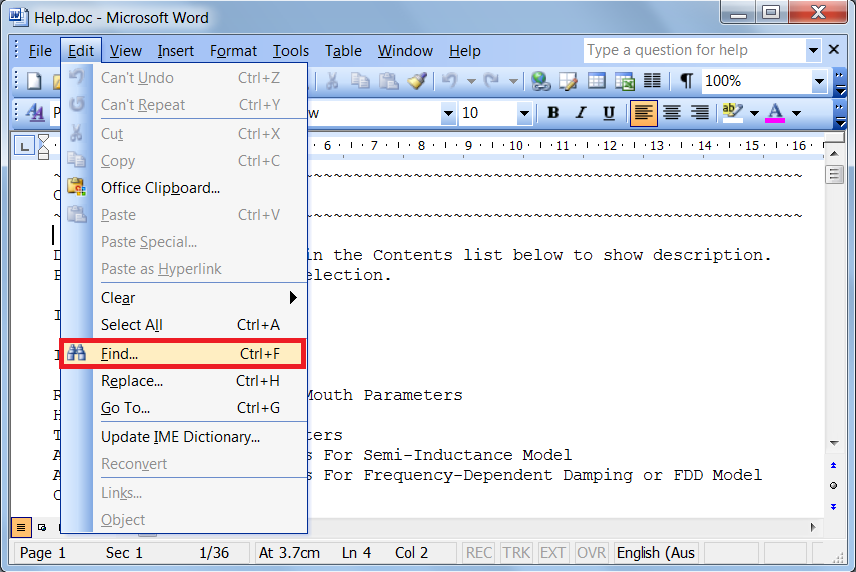
Task: Apply pink Font Color button
Action: (775, 113)
